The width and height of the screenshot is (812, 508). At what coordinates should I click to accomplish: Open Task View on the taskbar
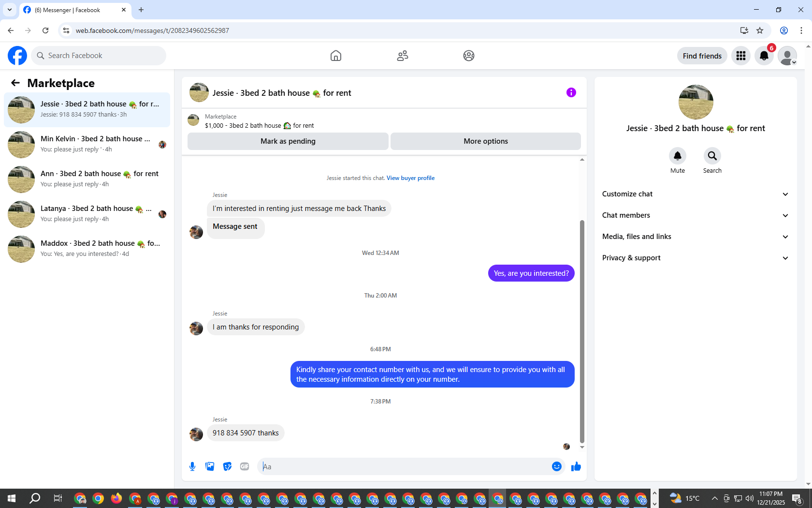click(58, 498)
